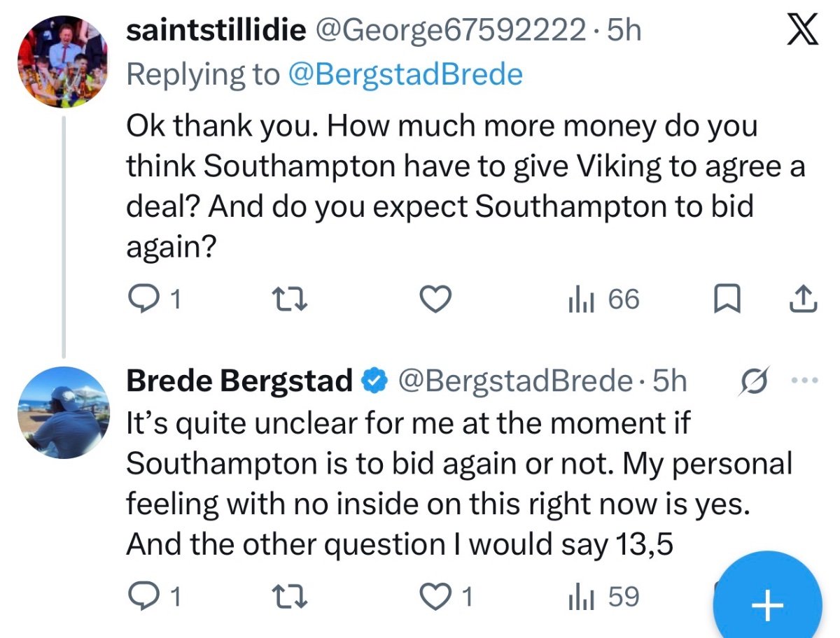Viewport: 840px width, 638px height.
Task: Open saintstillidie display name
Action: tap(217, 30)
